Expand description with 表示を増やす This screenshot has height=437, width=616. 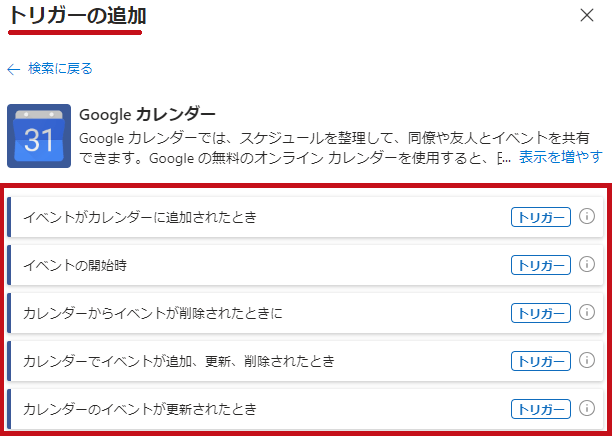coord(561,157)
